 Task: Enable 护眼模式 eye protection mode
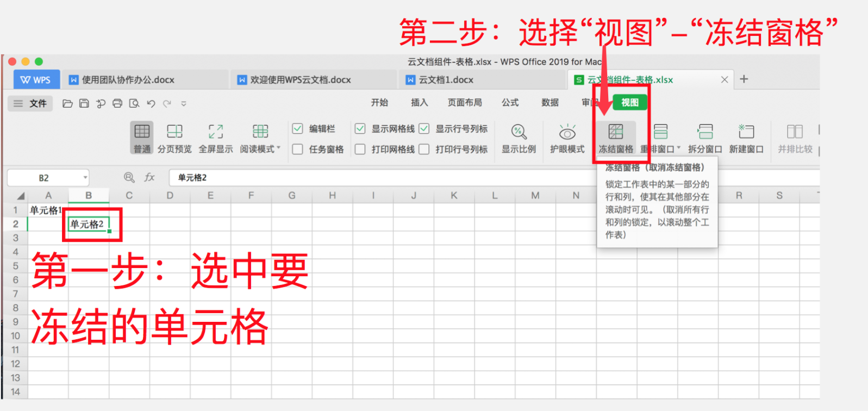click(567, 138)
